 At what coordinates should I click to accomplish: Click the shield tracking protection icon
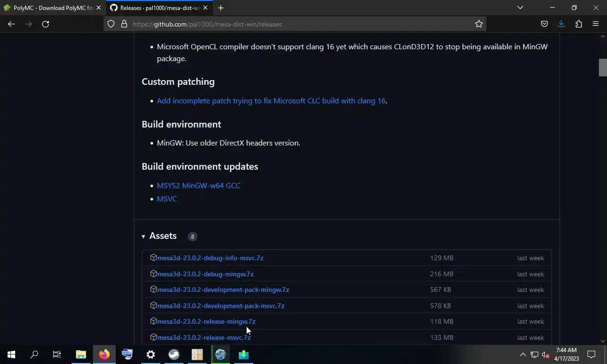coord(111,24)
